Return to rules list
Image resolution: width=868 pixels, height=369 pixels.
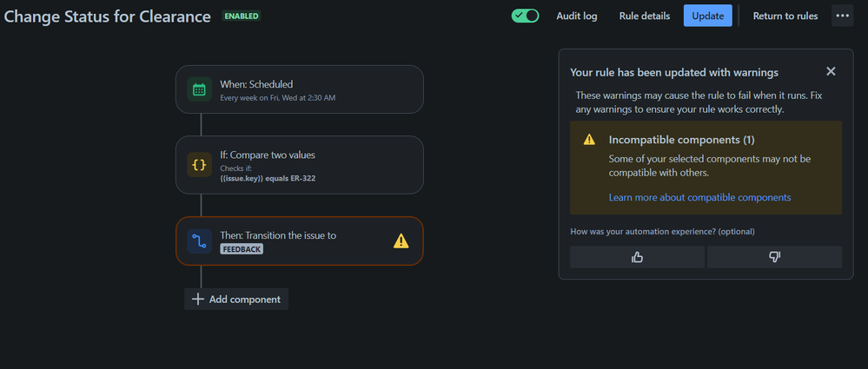785,16
